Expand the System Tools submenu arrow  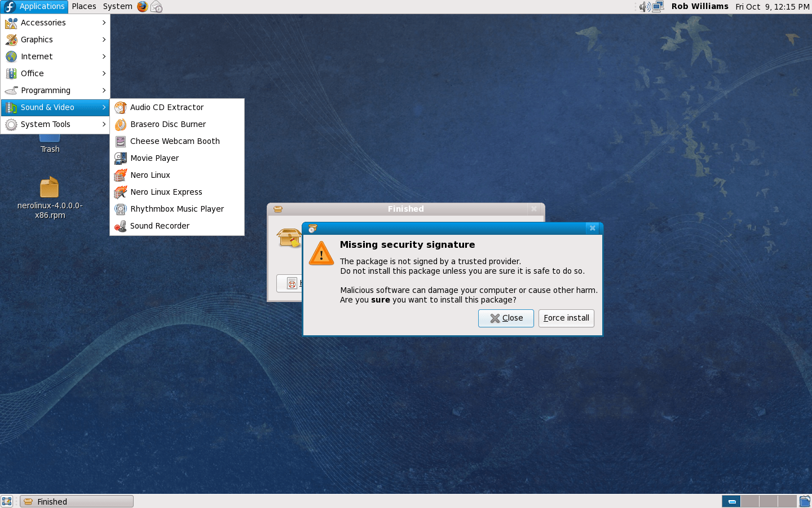104,124
